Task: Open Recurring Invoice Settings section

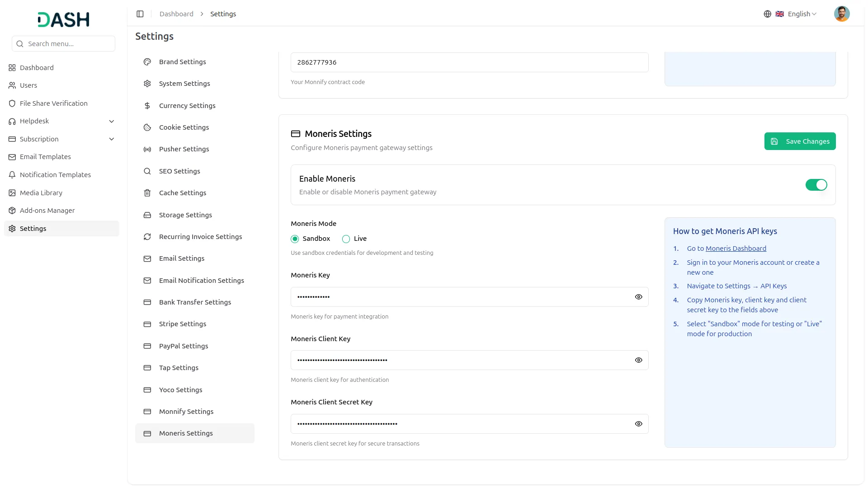Action: point(194,237)
